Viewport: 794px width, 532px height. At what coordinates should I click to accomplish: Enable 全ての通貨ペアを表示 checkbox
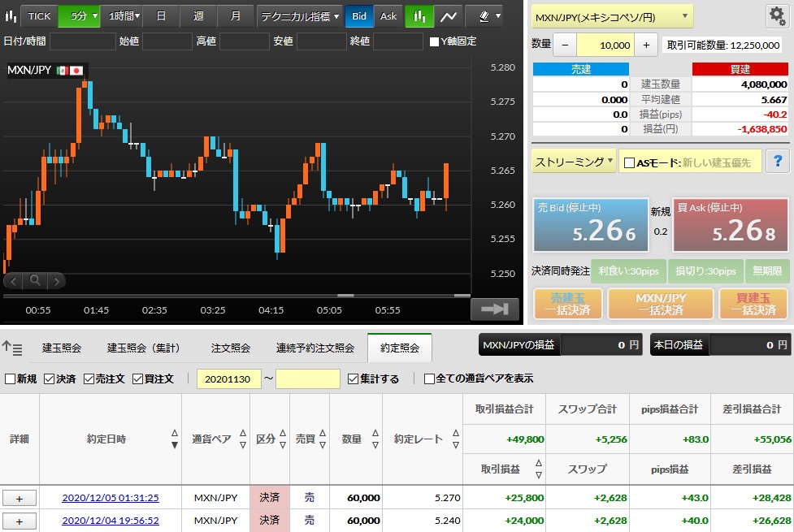click(x=429, y=378)
